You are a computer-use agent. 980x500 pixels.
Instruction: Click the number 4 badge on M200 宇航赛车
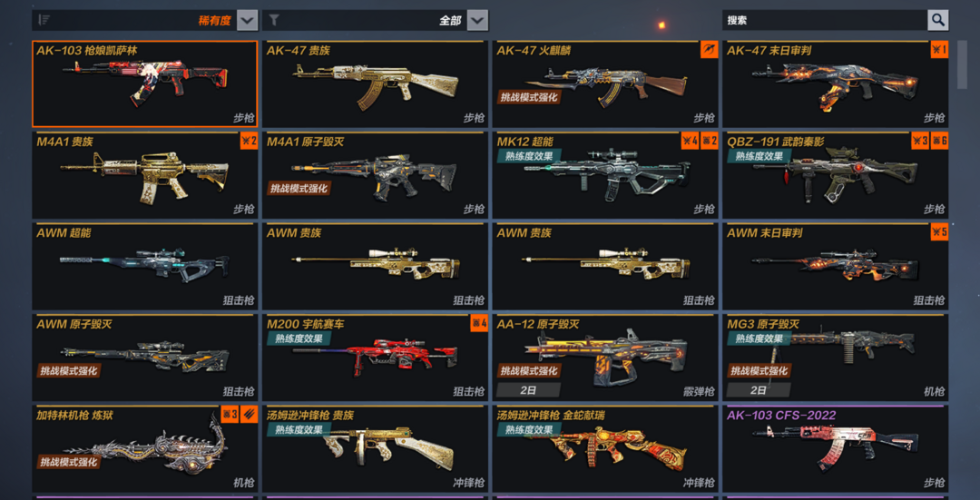click(x=479, y=323)
